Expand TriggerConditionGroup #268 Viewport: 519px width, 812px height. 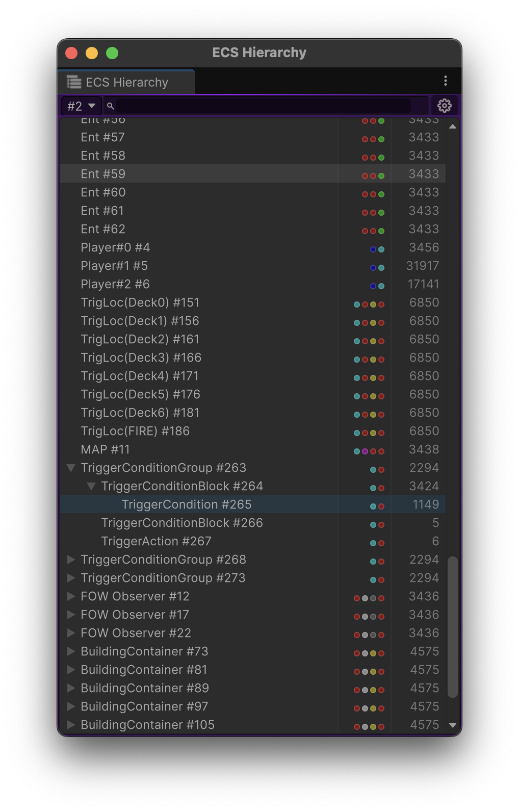tap(71, 560)
